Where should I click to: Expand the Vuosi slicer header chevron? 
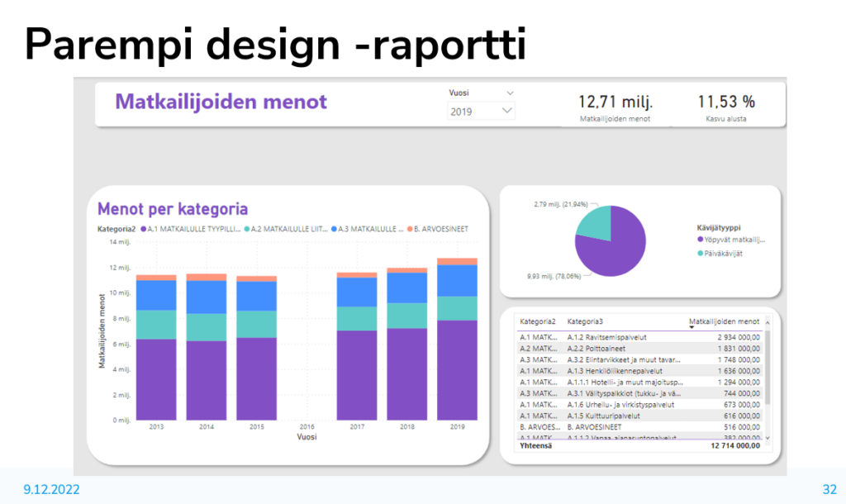tap(510, 93)
